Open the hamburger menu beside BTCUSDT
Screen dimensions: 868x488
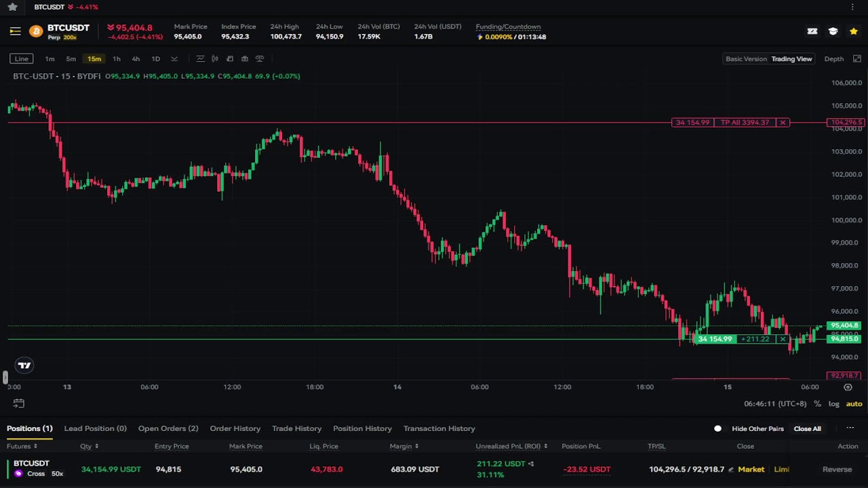(15, 31)
